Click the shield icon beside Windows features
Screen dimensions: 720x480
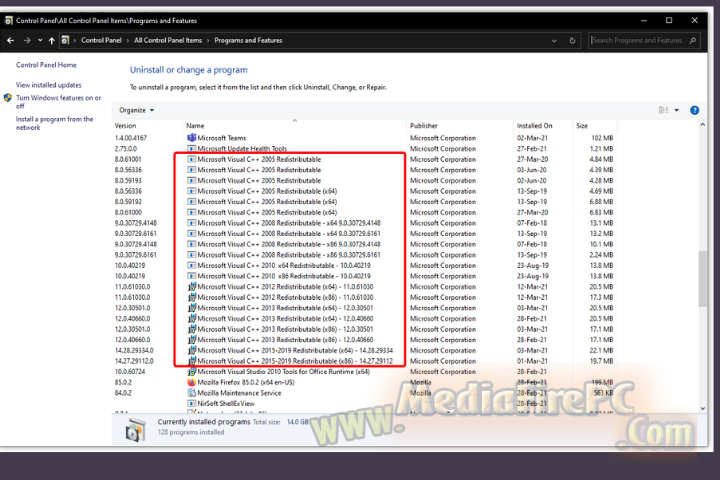(x=7, y=98)
